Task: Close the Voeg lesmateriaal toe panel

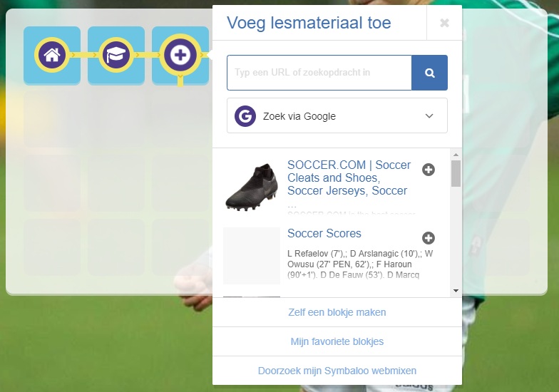Action: [444, 23]
